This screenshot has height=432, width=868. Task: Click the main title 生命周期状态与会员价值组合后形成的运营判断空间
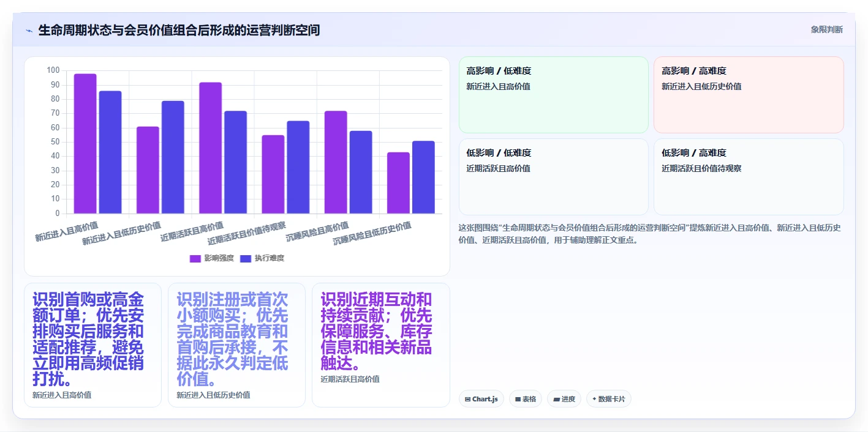tap(179, 31)
